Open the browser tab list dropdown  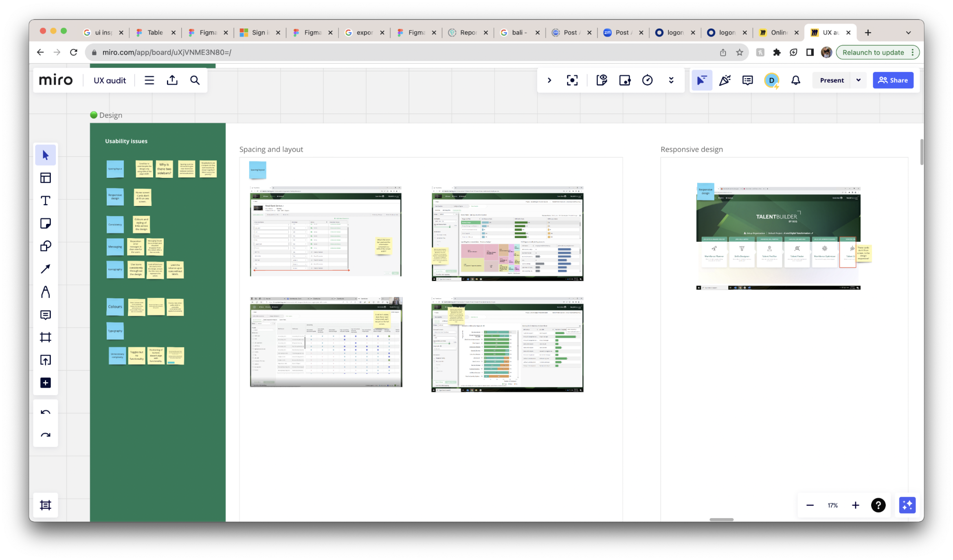pyautogui.click(x=908, y=33)
